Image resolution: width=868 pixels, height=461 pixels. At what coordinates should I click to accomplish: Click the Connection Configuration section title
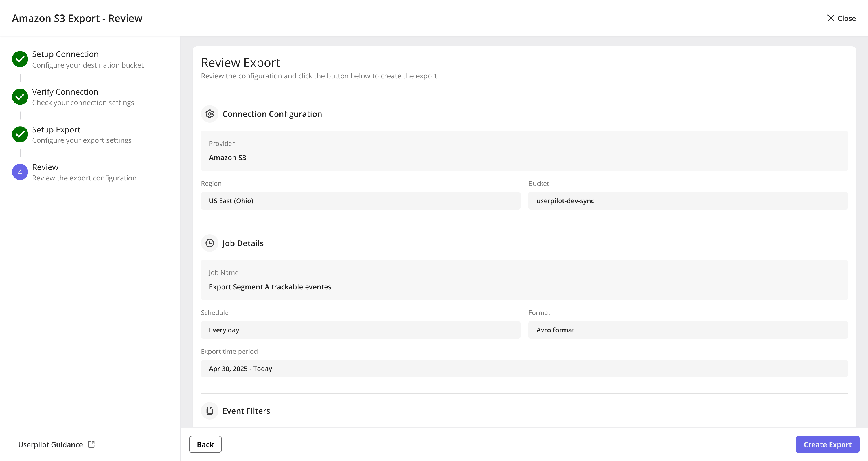click(272, 114)
